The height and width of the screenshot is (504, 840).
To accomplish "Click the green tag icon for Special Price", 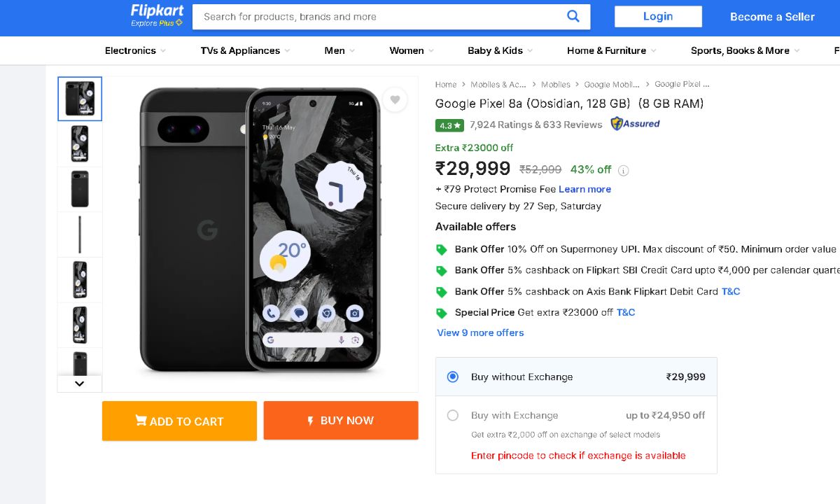I will point(442,313).
